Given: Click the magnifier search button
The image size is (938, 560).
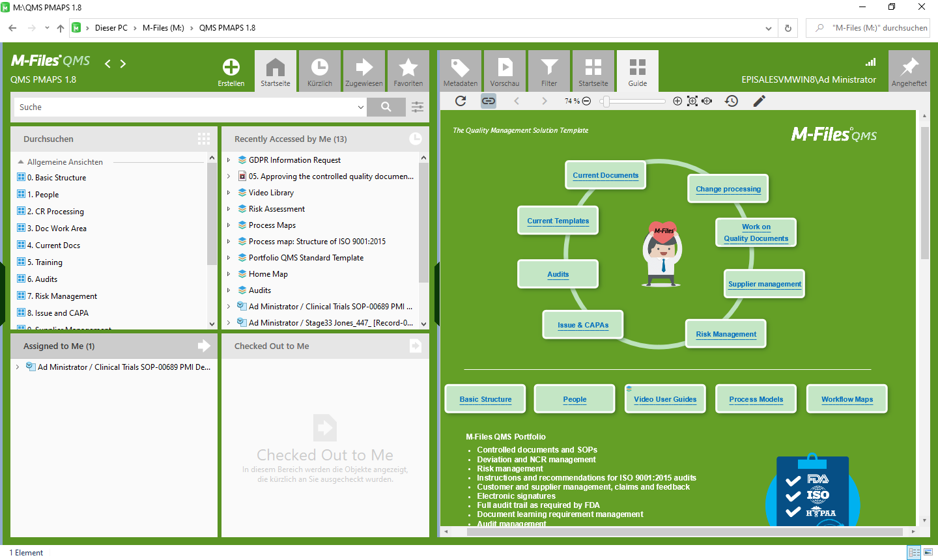Looking at the screenshot, I should [386, 107].
